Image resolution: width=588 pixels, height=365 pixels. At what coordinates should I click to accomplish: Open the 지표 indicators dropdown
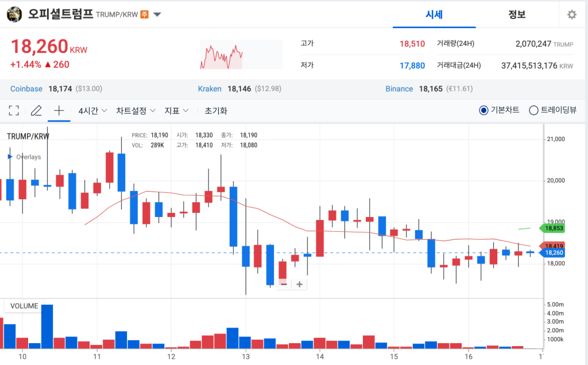(176, 111)
